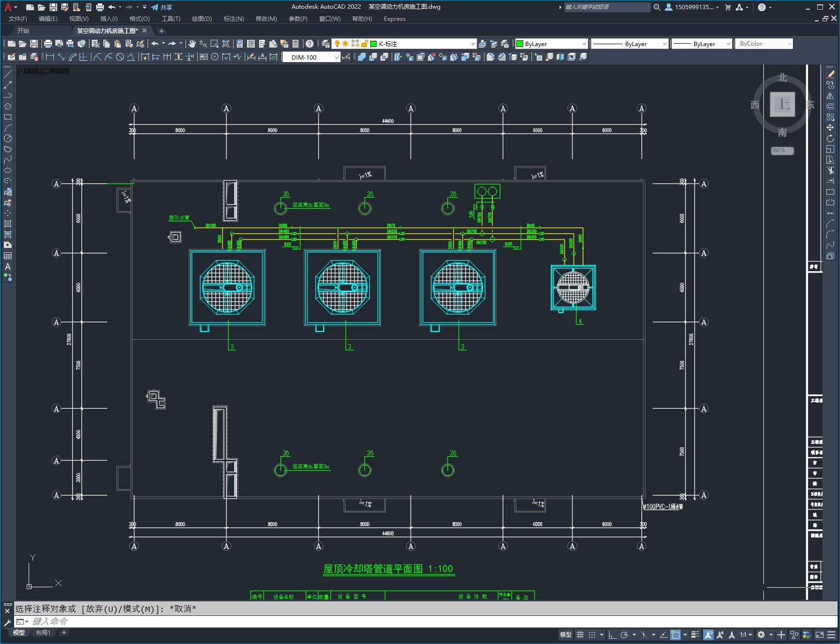840x644 pixels.
Task: Open the 标注(N) menu
Action: click(x=233, y=18)
